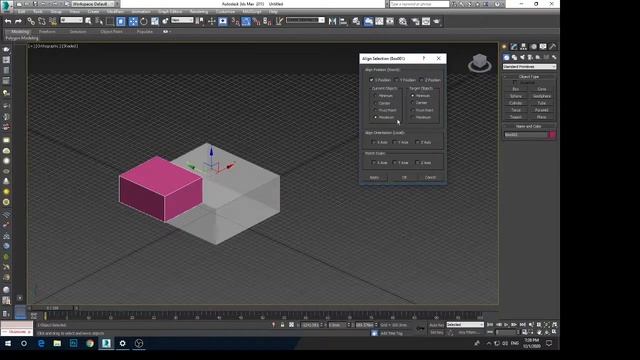Click the Teapot primitive button
Screen dimensions: 640x360
click(x=516, y=117)
